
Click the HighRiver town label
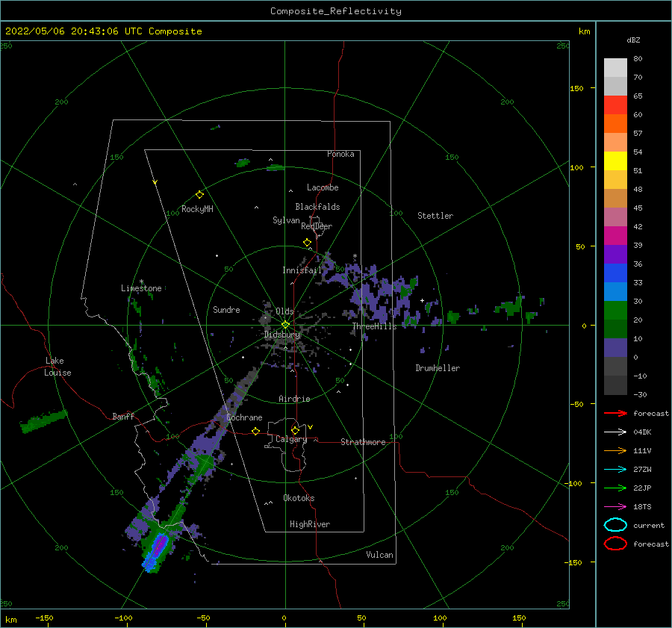point(310,524)
